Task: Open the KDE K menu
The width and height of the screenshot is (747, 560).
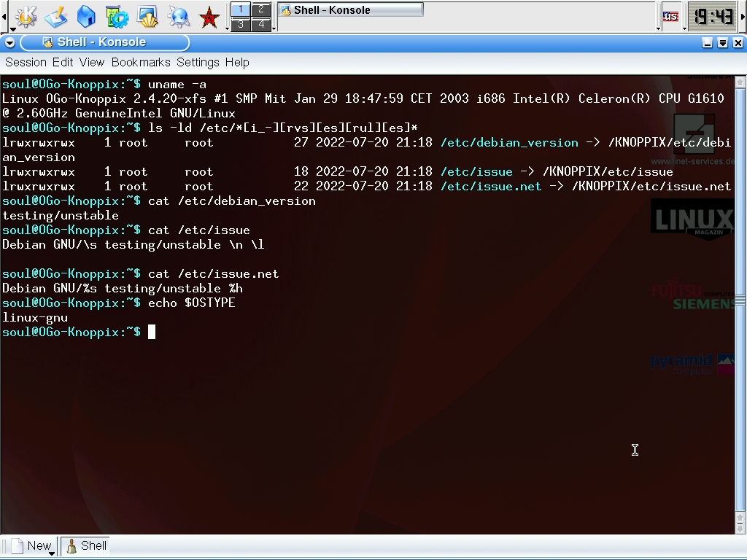Action: click(x=26, y=17)
